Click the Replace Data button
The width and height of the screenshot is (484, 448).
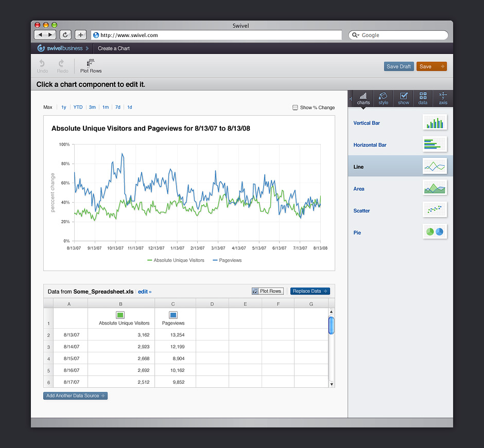[x=310, y=291]
